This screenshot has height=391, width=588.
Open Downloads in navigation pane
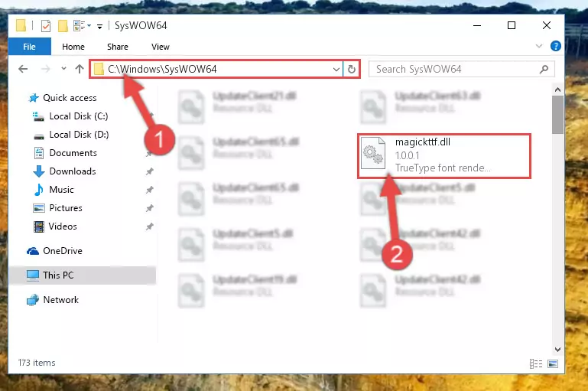point(73,171)
